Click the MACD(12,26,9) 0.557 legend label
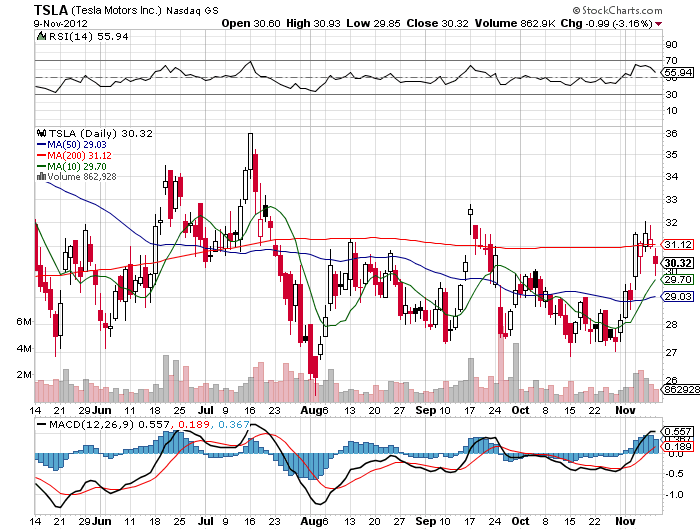The height and width of the screenshot is (530, 700). point(109,424)
